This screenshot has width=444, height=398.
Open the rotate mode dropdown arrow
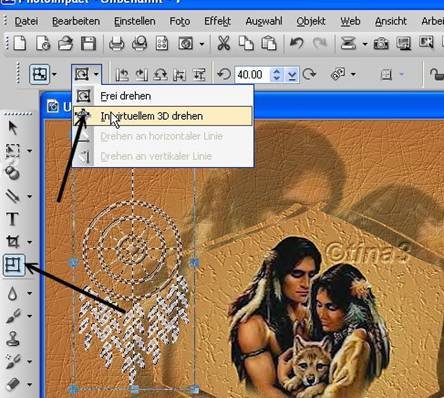pos(96,74)
